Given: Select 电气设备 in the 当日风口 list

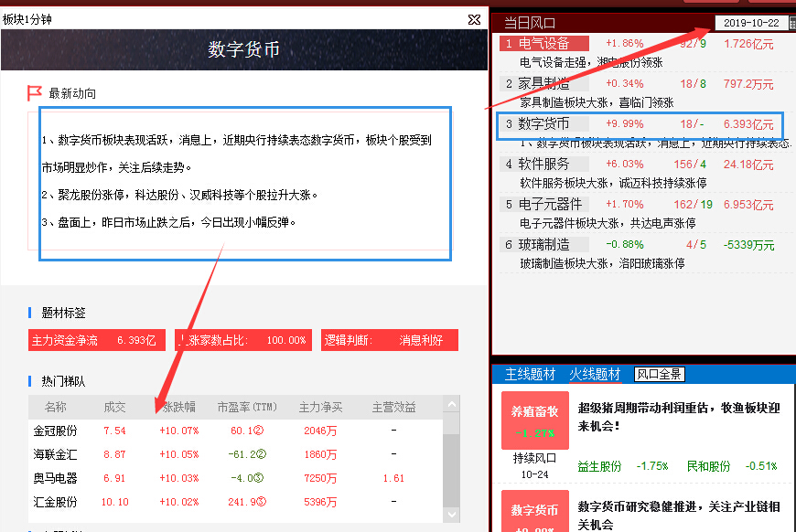Looking at the screenshot, I should click(x=543, y=44).
